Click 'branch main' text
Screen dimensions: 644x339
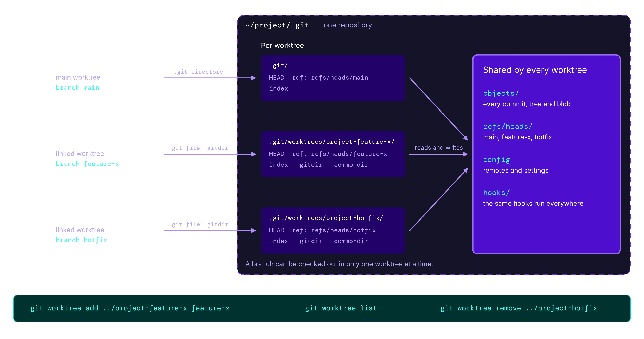point(77,88)
